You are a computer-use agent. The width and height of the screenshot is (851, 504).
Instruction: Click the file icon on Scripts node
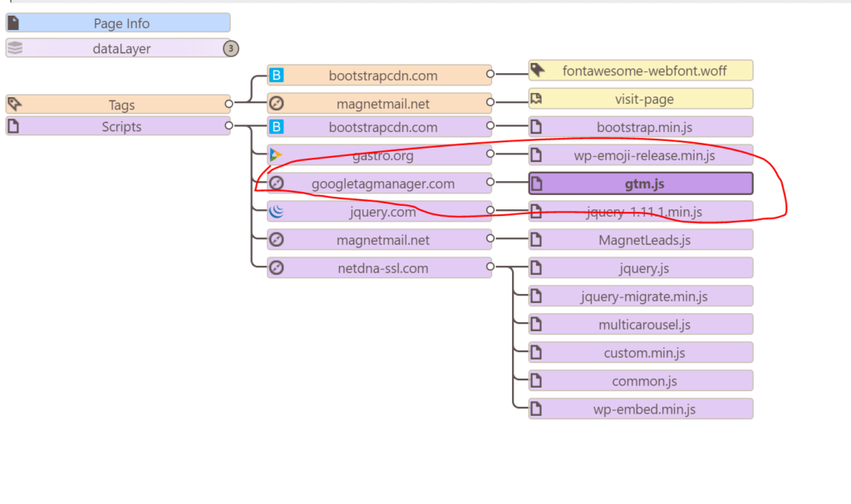pos(13,126)
